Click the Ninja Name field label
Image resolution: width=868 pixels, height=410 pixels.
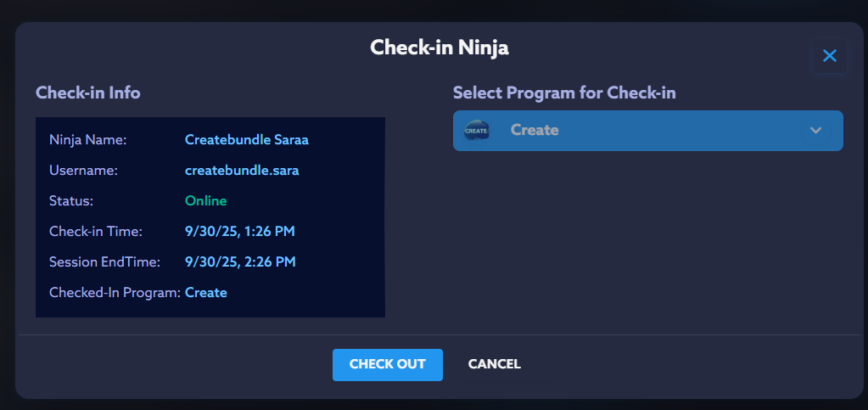(87, 140)
